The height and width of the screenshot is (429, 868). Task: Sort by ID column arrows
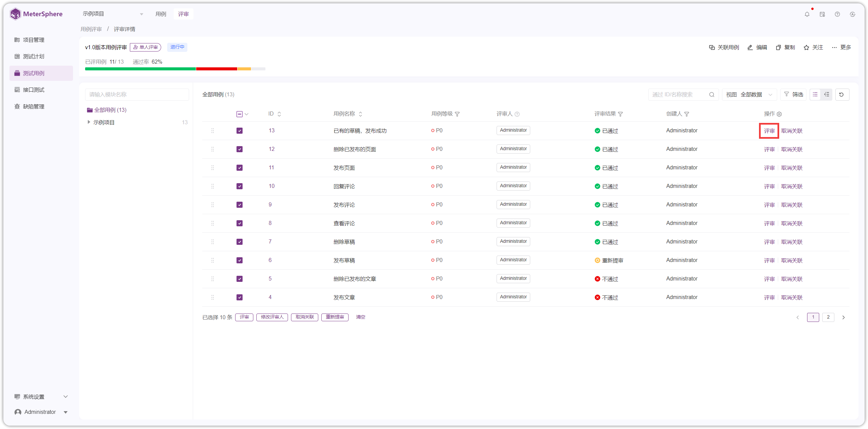coord(279,114)
